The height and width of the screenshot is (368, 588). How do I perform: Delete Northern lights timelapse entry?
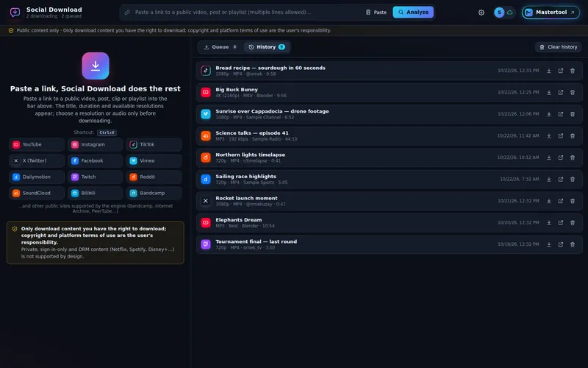point(573,158)
